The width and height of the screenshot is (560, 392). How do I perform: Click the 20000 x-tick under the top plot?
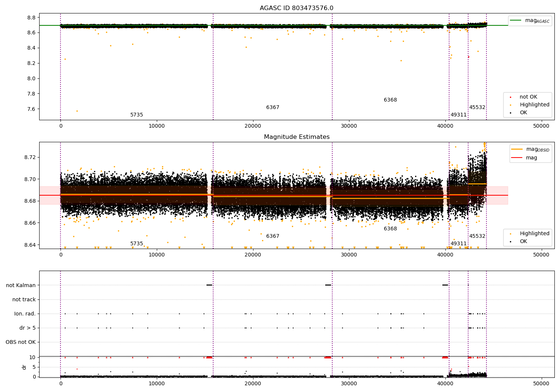253,126
